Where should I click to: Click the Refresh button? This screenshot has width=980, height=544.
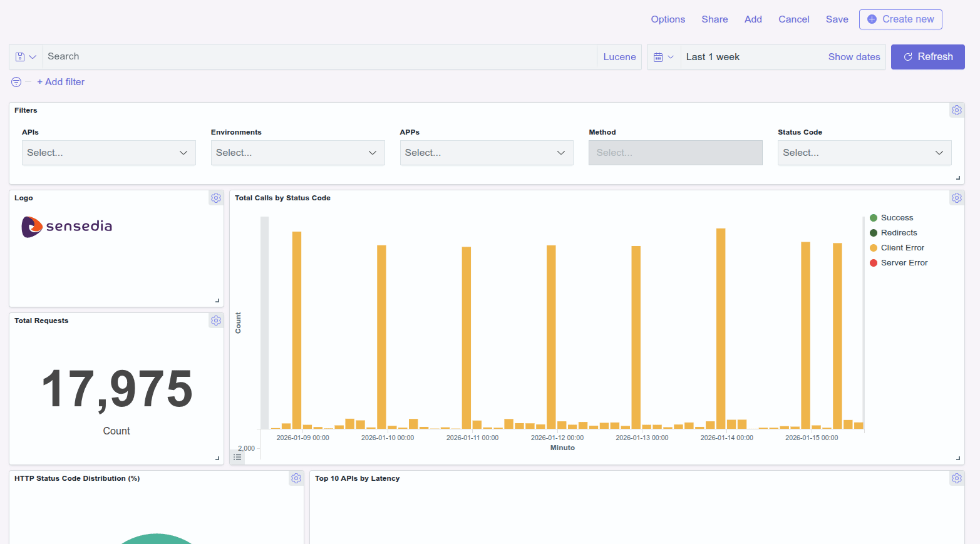(x=927, y=56)
